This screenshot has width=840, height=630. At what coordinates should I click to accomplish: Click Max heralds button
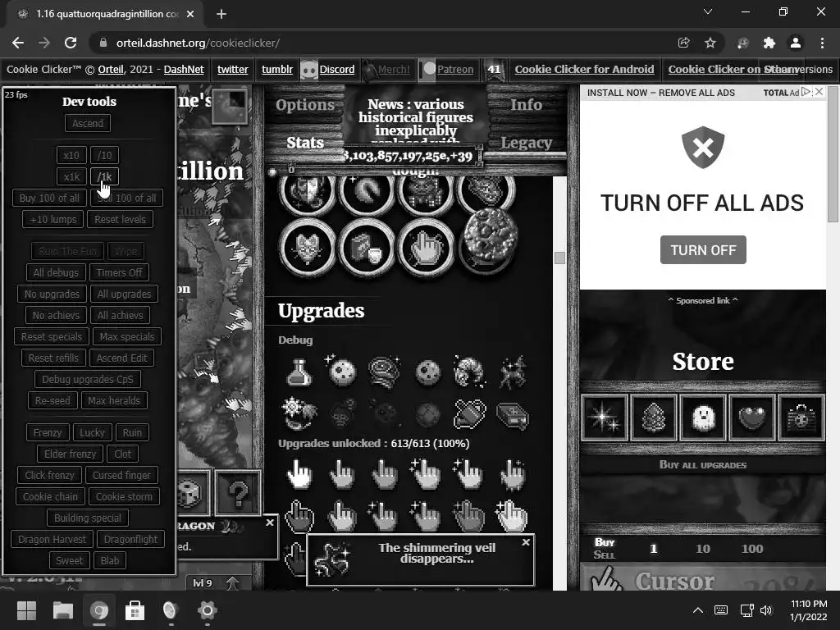[114, 400]
